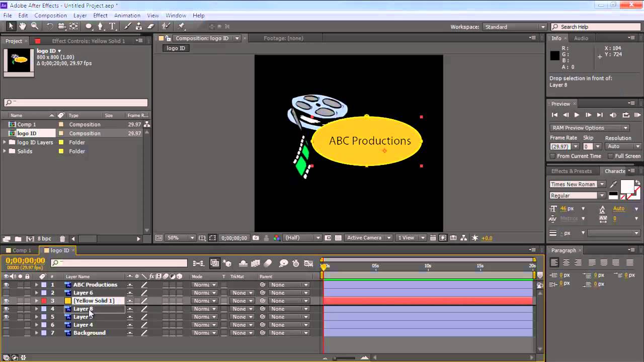Click the white fill color swatch
Viewport: 644px width, 362px height.
click(x=627, y=187)
